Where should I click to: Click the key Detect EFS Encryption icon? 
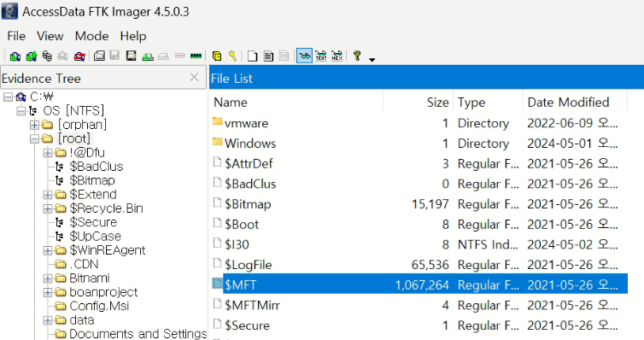pyautogui.click(x=232, y=56)
